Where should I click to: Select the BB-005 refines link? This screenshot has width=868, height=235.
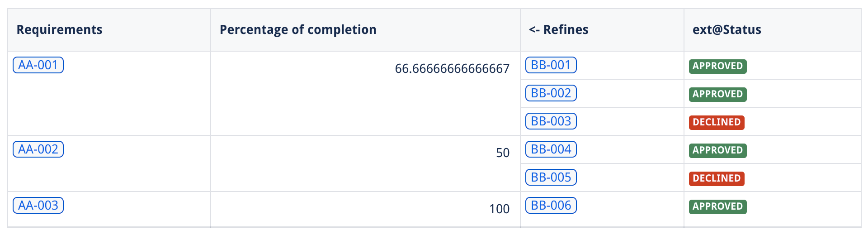point(551,177)
